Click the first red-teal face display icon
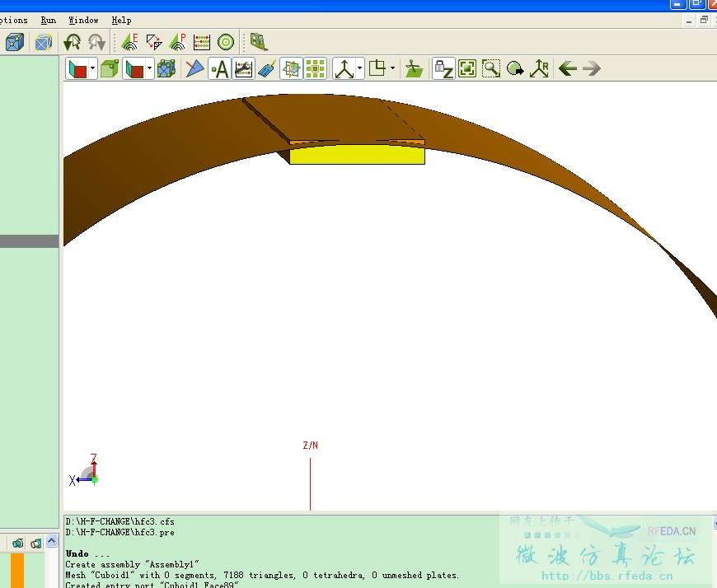The image size is (717, 588). (x=77, y=69)
